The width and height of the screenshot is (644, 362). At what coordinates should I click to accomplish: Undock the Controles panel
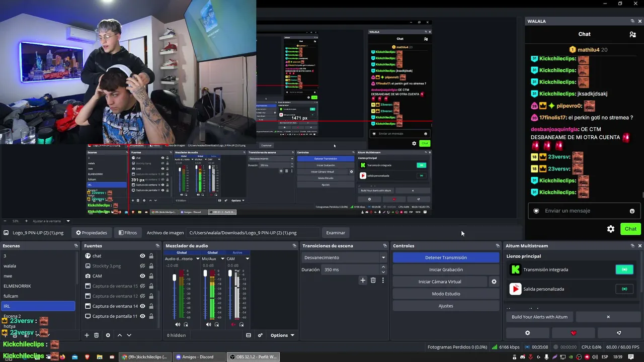498,246
